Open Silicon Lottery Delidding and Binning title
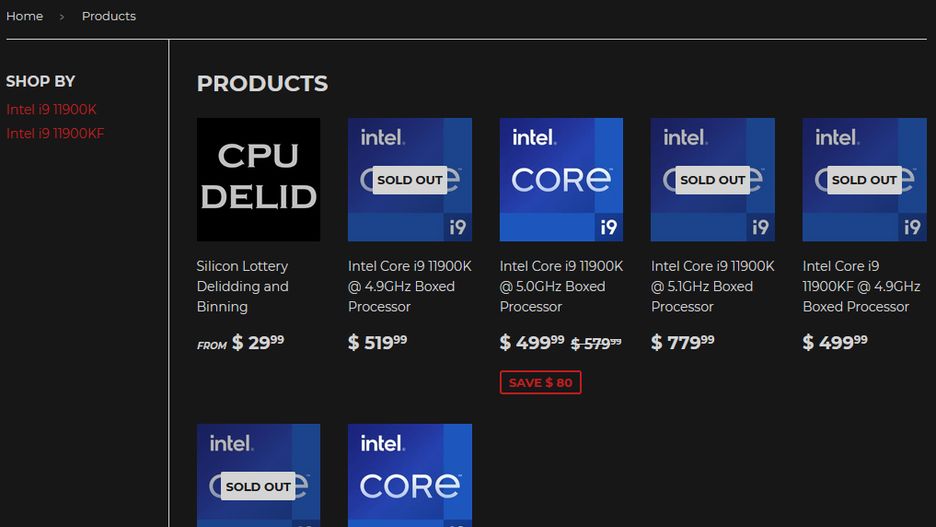Screen dimensions: 936x527 pyautogui.click(x=242, y=286)
